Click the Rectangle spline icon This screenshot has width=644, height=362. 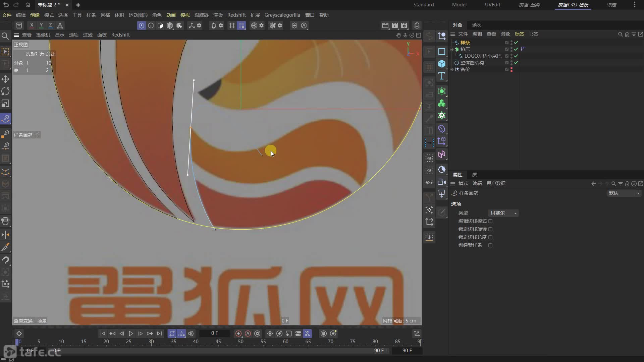pos(442,52)
